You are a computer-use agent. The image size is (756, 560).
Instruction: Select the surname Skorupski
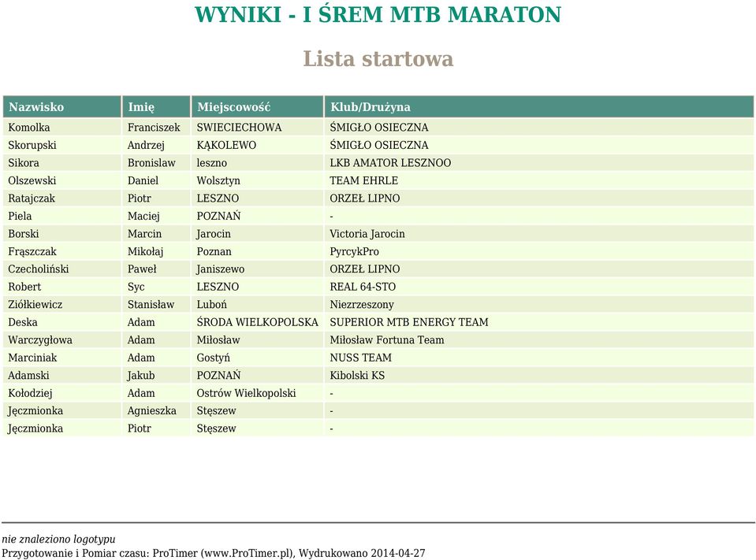coord(32,146)
